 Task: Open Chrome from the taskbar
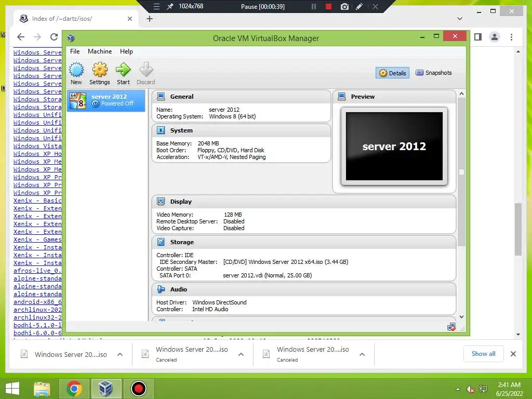tap(74, 389)
